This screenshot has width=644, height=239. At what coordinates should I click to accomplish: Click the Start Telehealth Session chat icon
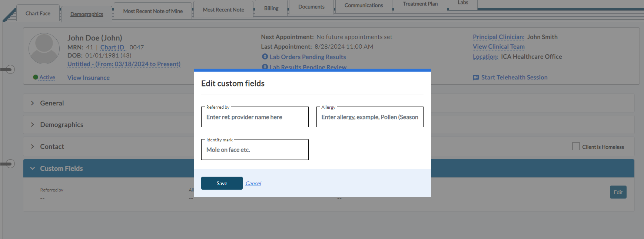pos(476,78)
